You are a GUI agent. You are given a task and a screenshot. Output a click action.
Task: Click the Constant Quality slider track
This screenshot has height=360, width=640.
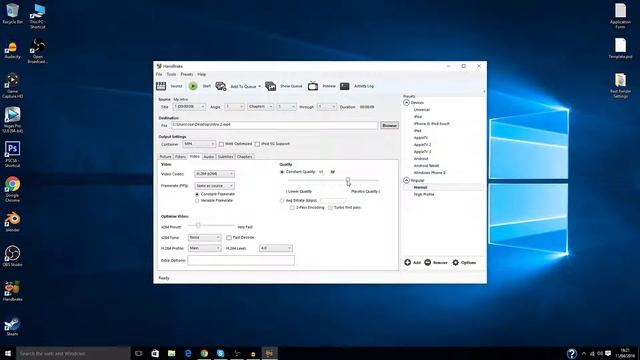(333, 180)
